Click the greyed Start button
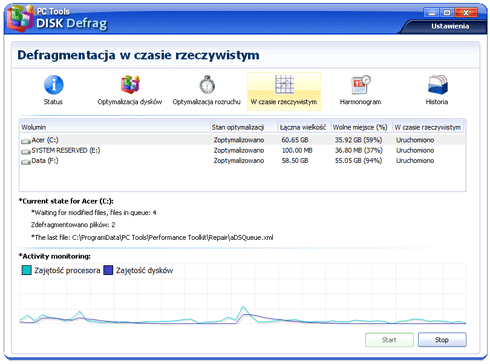Viewport: 490px width, 364px height. click(389, 340)
